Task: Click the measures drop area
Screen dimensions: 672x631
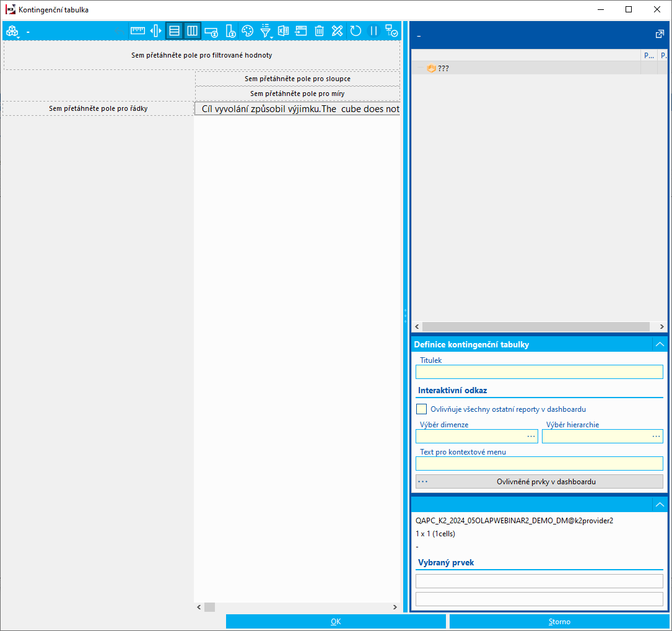Action: pos(297,94)
